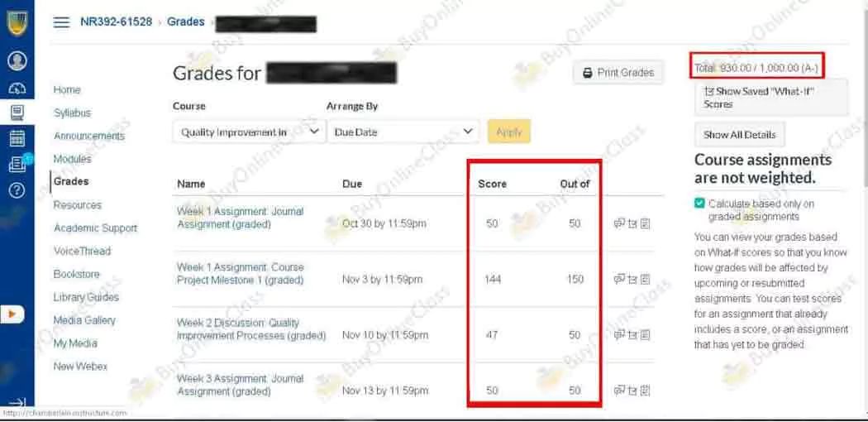The width and height of the screenshot is (868, 422).
Task: Open the Arrange By dropdown
Action: (403, 132)
